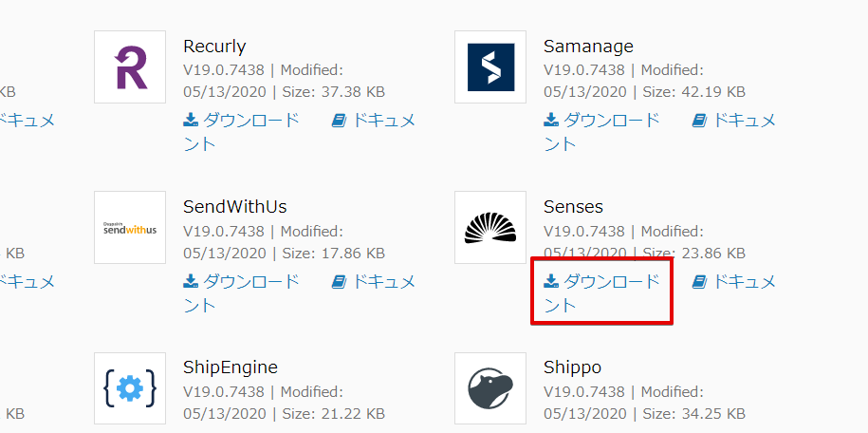Click the Senses logo thumbnail

coord(490,227)
